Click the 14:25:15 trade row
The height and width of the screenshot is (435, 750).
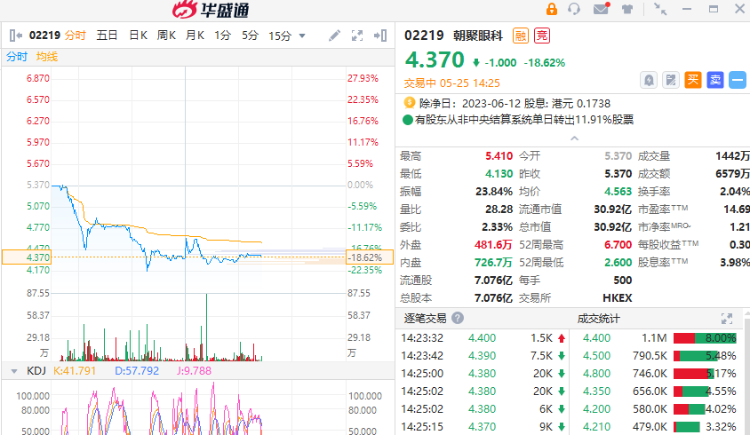tap(484, 426)
